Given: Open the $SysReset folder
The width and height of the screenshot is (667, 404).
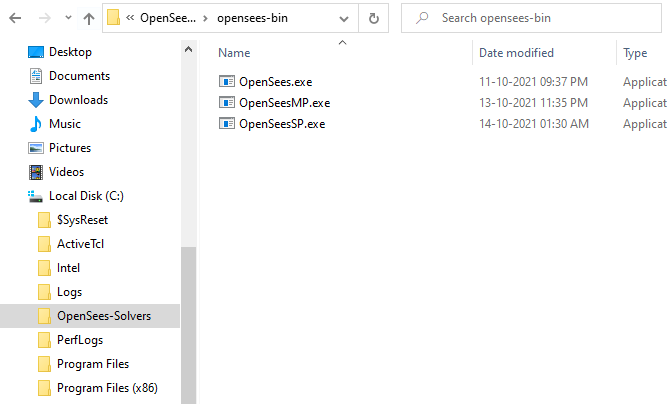Looking at the screenshot, I should pos(83,220).
